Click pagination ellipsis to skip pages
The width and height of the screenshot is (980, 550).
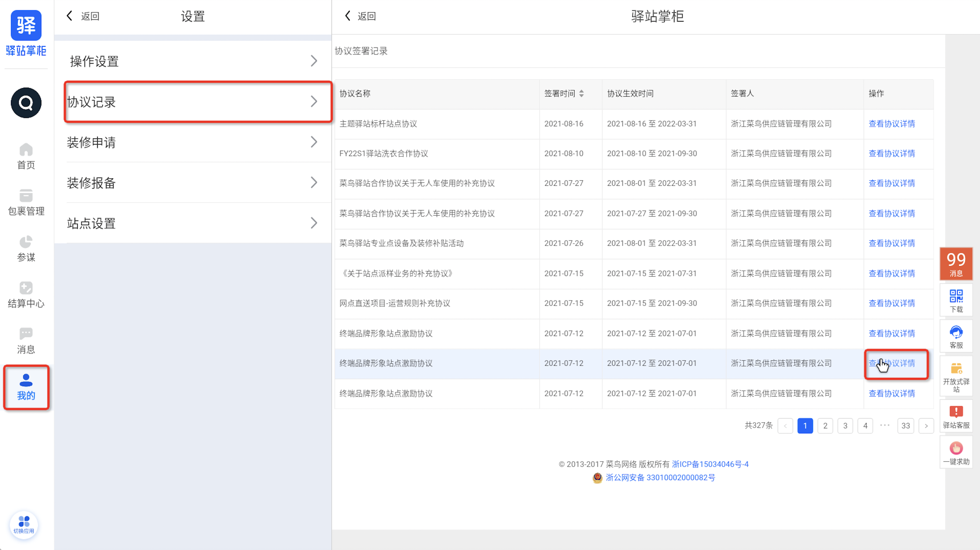(885, 426)
